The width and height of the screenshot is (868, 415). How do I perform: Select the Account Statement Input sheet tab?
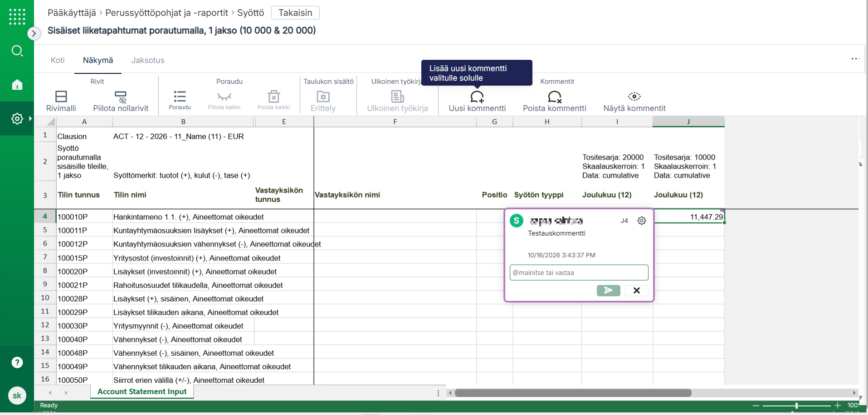coord(142,391)
